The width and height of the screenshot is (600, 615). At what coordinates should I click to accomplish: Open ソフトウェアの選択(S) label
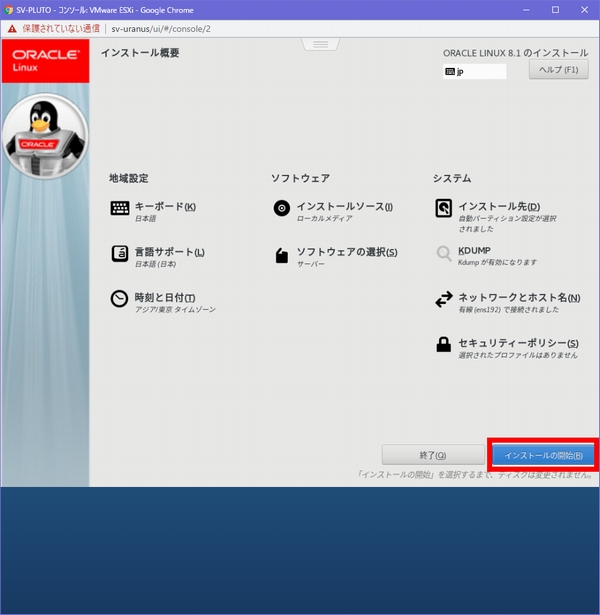pyautogui.click(x=347, y=252)
